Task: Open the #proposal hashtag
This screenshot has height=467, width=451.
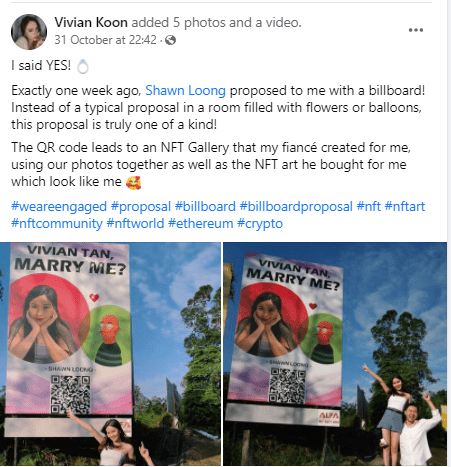Action: pyautogui.click(x=141, y=207)
